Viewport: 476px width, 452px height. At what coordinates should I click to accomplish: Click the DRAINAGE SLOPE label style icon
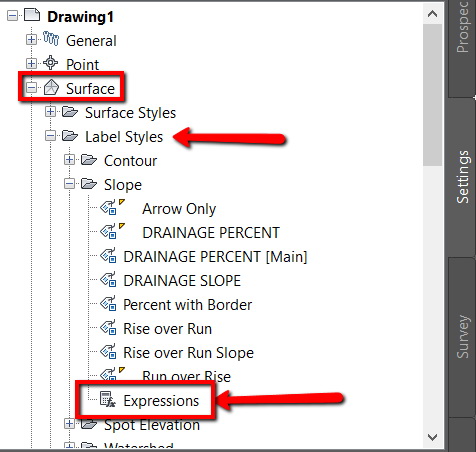(108, 279)
